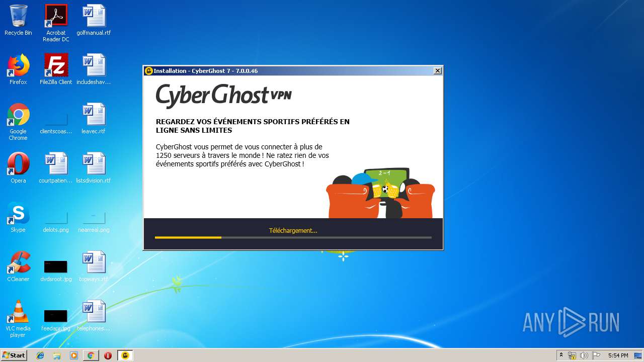This screenshot has height=362, width=644.
Task: Launch Firefox from the desktop
Action: tap(18, 69)
